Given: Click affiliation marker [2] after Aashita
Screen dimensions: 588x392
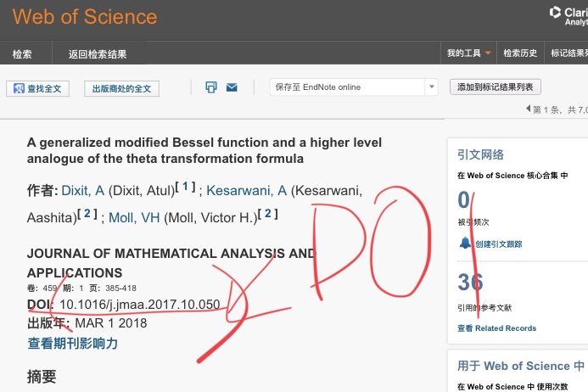Looking at the screenshot, I should point(87,214).
